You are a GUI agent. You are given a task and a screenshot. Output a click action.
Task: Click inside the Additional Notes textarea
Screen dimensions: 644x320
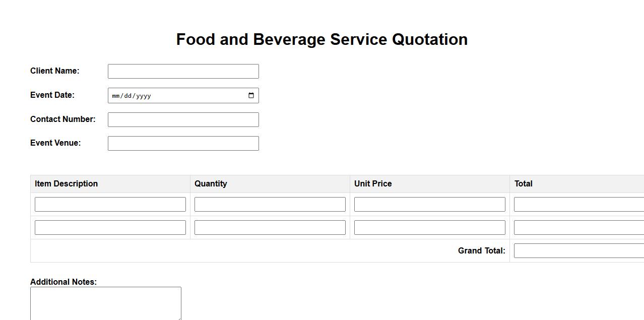coord(105,303)
